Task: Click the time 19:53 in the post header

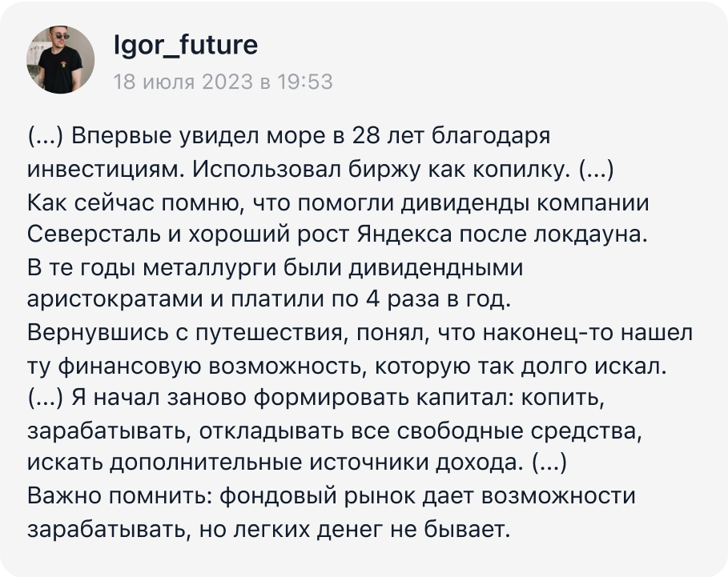Action: (305, 82)
